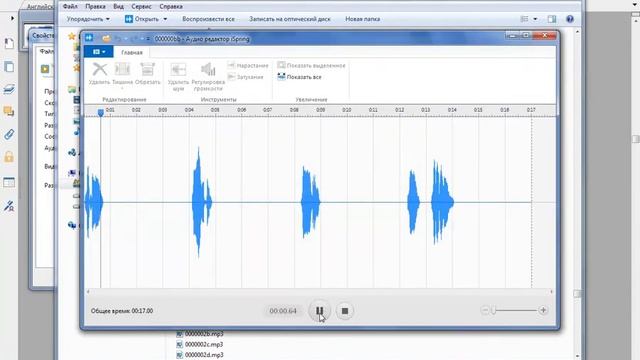
Task: Trim audio using the Обрезать icon
Action: [x=147, y=69]
